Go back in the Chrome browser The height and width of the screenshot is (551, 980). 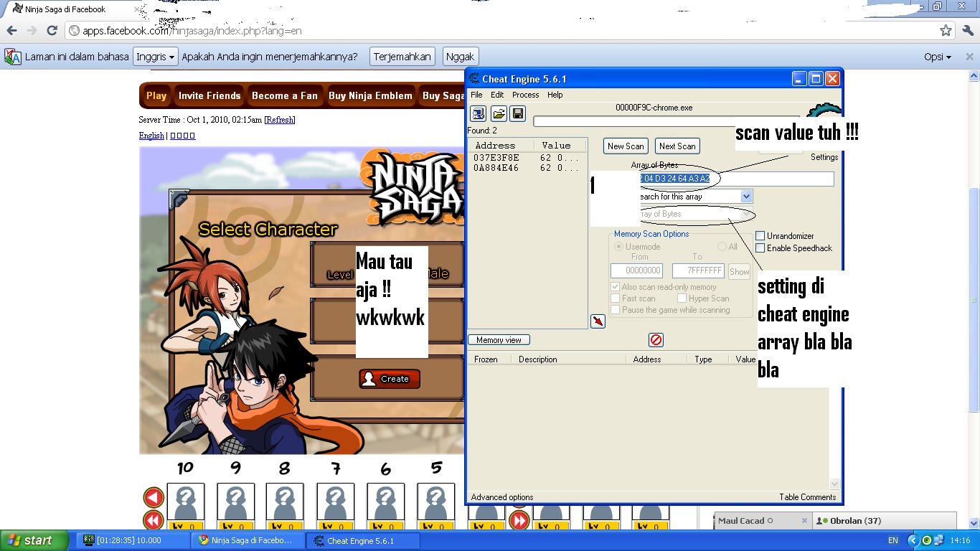[x=11, y=30]
